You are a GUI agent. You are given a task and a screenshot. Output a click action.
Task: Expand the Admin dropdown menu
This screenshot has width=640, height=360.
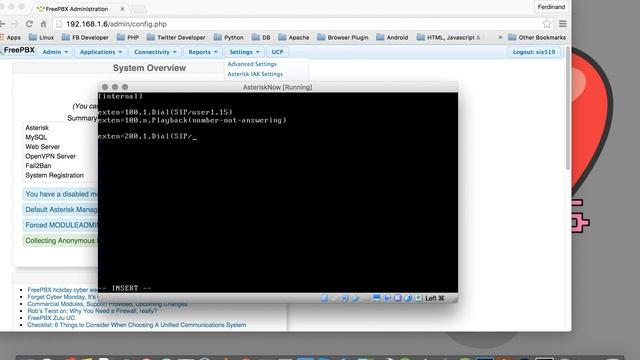tap(55, 52)
